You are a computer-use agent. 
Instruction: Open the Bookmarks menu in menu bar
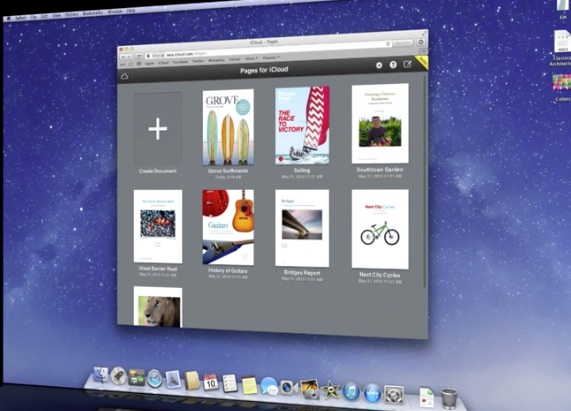click(93, 14)
